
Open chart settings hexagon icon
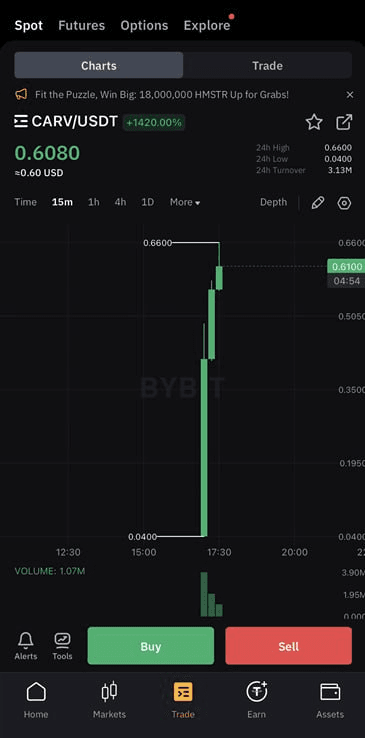(x=344, y=203)
